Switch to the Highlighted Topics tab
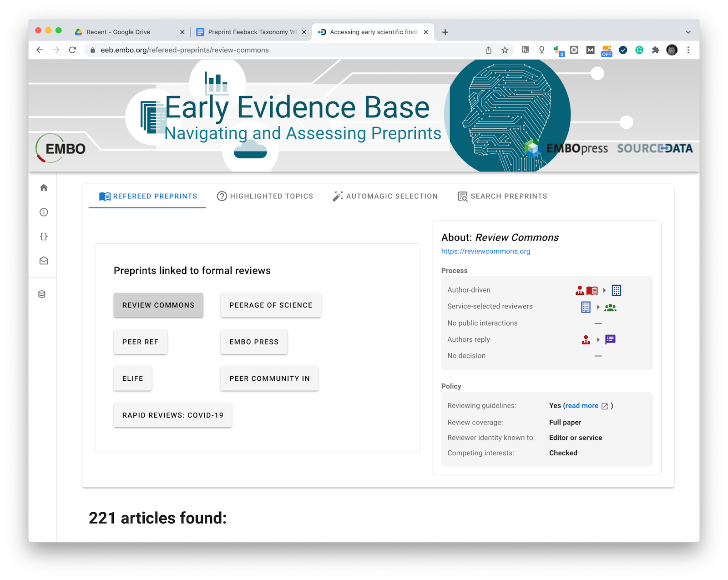 (x=265, y=196)
